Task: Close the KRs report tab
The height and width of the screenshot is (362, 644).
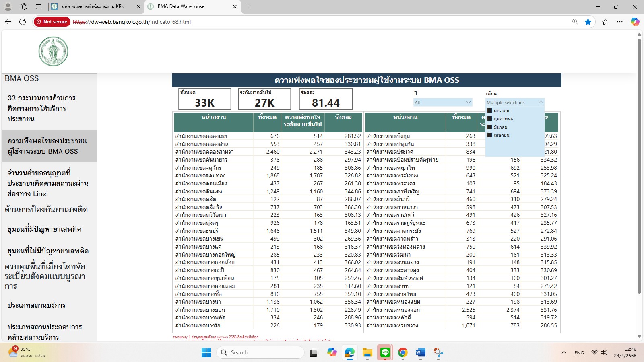Action: point(138,6)
